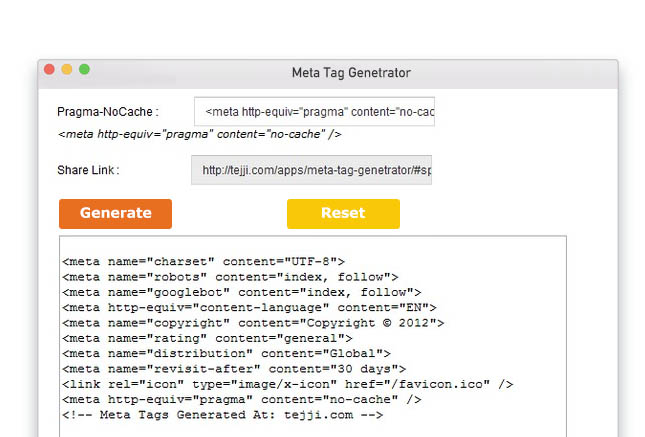Click the googlebot meta tag line
The image size is (645, 437).
[x=241, y=292]
